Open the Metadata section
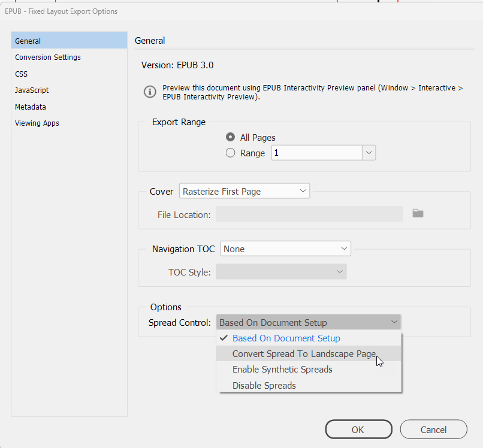483x448 pixels. (x=30, y=107)
